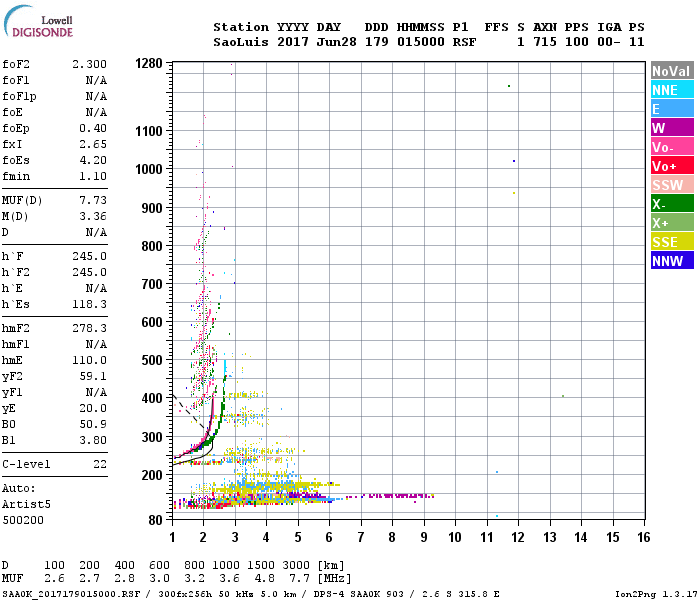700x600 pixels.
Task: Click the y-axis label 1000
Action: (149, 169)
